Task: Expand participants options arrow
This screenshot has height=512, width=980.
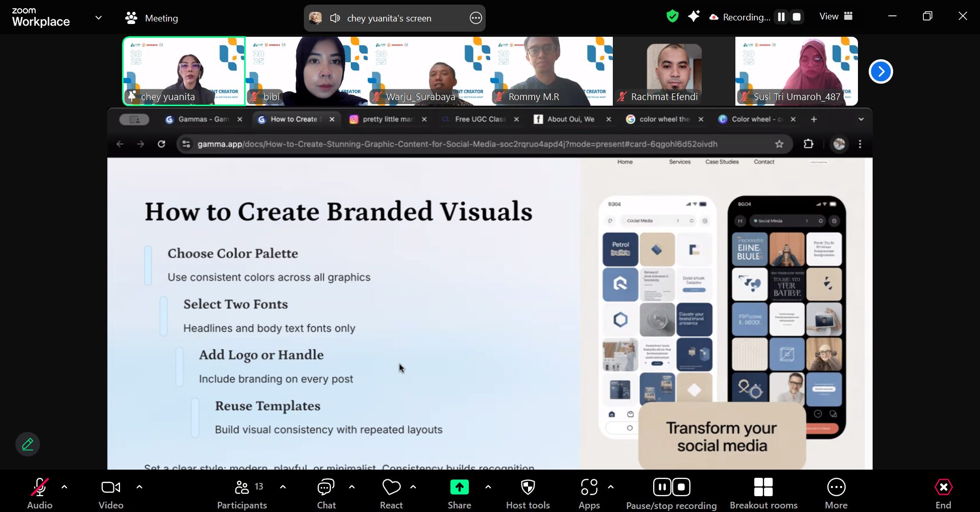Action: 283,487
